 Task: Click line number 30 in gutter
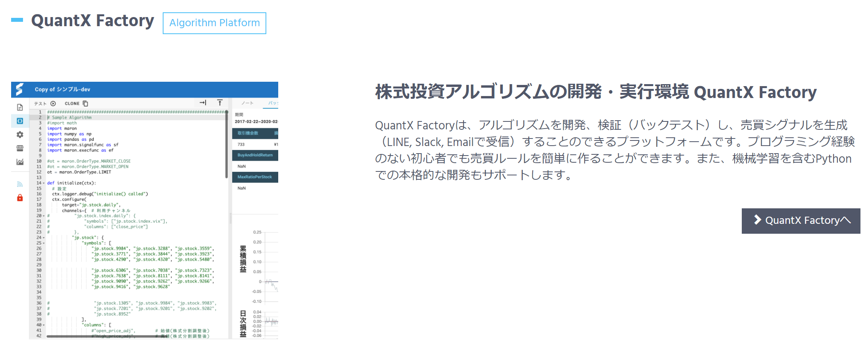click(x=39, y=271)
